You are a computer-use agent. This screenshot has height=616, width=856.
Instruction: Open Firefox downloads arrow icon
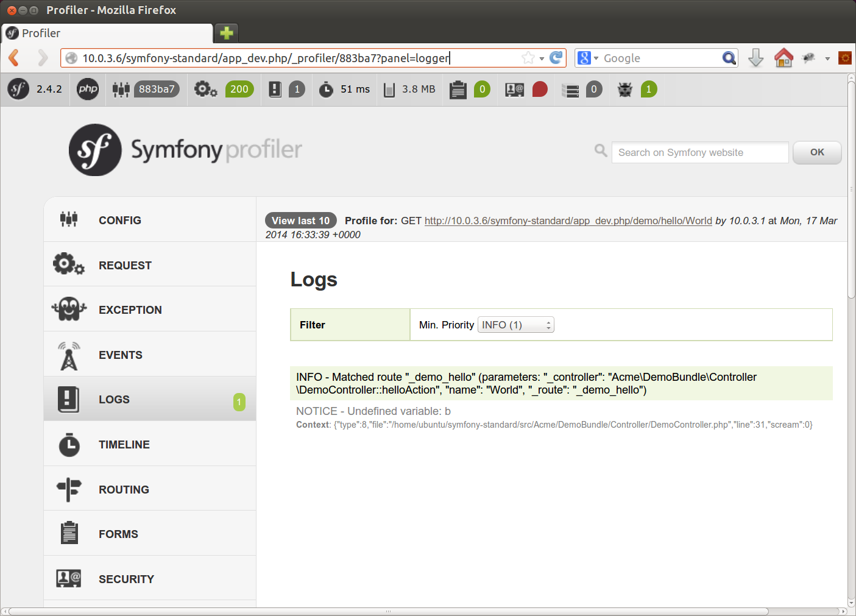[x=755, y=58]
